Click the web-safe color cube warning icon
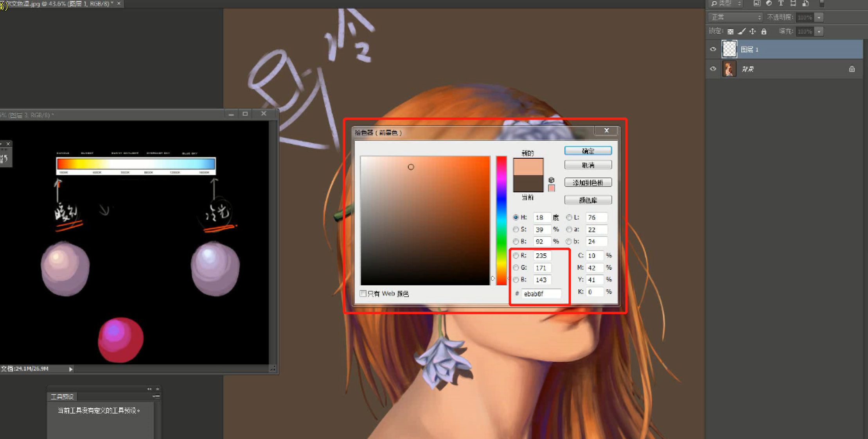The image size is (868, 439). click(x=552, y=180)
